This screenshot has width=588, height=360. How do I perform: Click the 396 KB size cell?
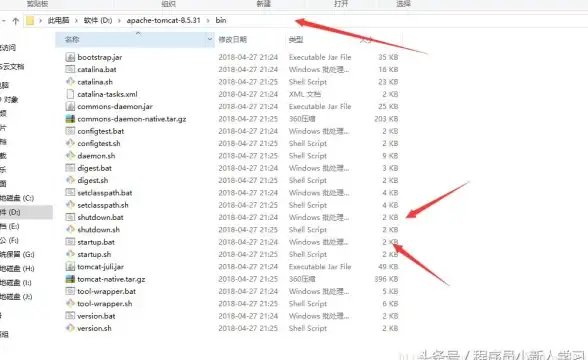(386, 279)
